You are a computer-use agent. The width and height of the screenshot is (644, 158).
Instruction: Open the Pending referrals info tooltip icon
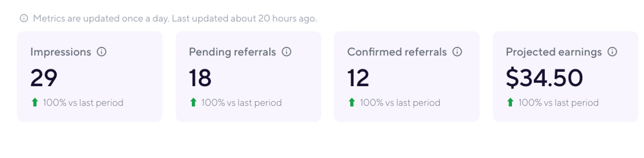[x=286, y=52]
